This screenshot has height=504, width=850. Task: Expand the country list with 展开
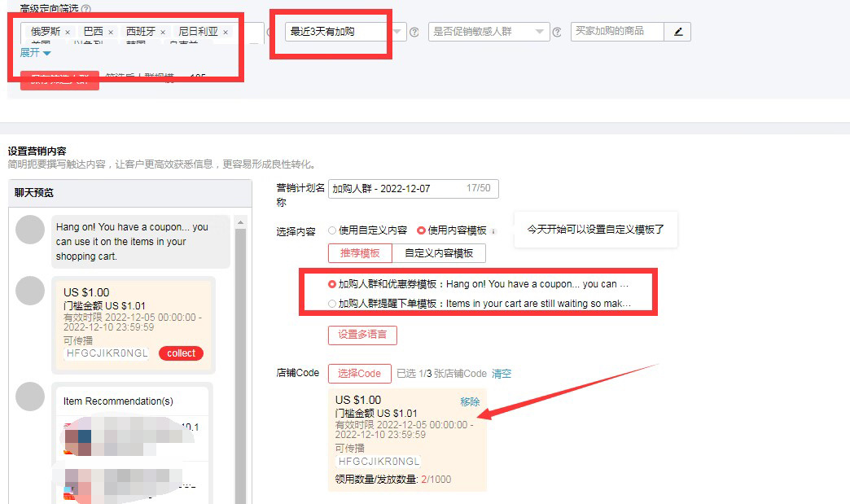click(35, 53)
